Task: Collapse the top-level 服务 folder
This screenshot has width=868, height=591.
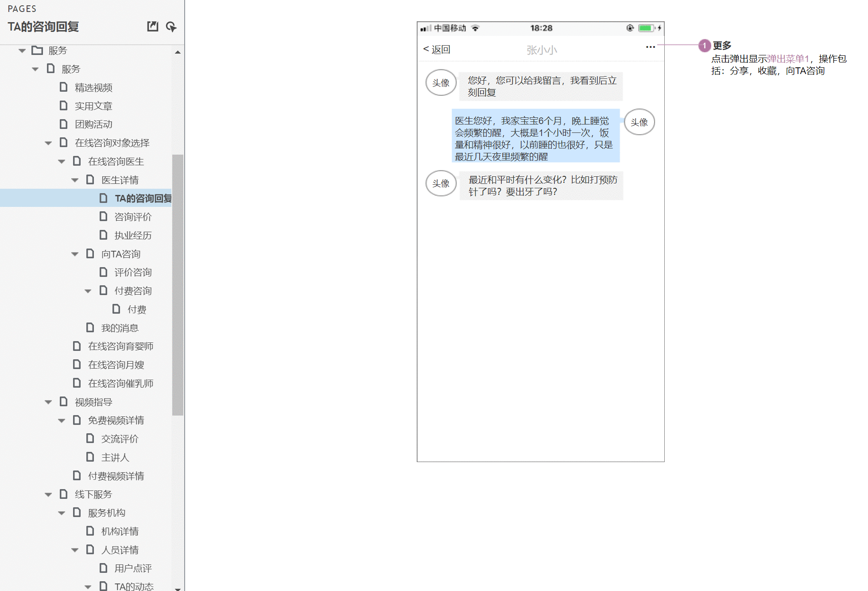Action: tap(22, 51)
